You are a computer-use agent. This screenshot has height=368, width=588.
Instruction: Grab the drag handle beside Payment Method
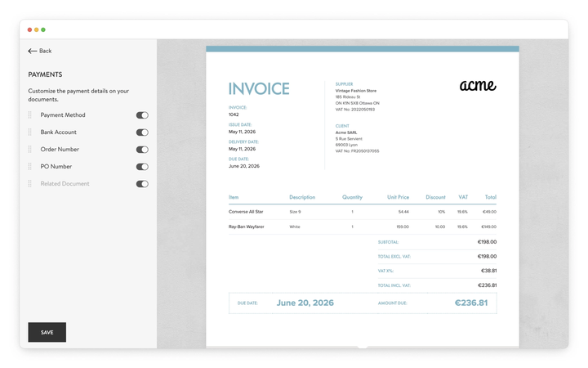tap(29, 115)
